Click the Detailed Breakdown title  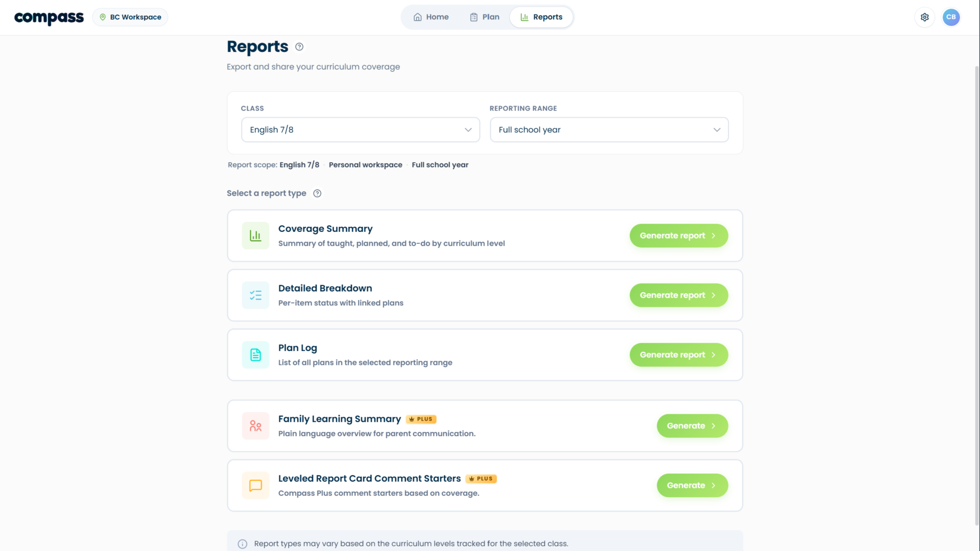point(325,288)
